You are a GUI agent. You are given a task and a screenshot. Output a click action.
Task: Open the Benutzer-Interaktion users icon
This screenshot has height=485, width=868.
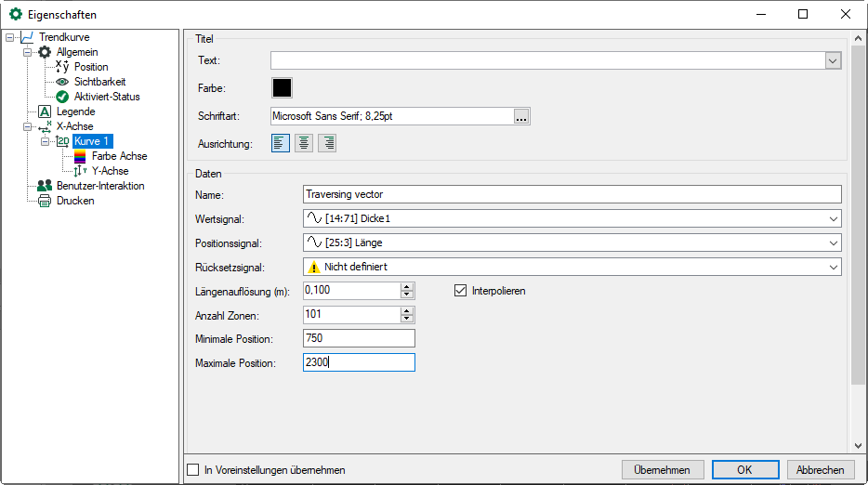(x=45, y=186)
